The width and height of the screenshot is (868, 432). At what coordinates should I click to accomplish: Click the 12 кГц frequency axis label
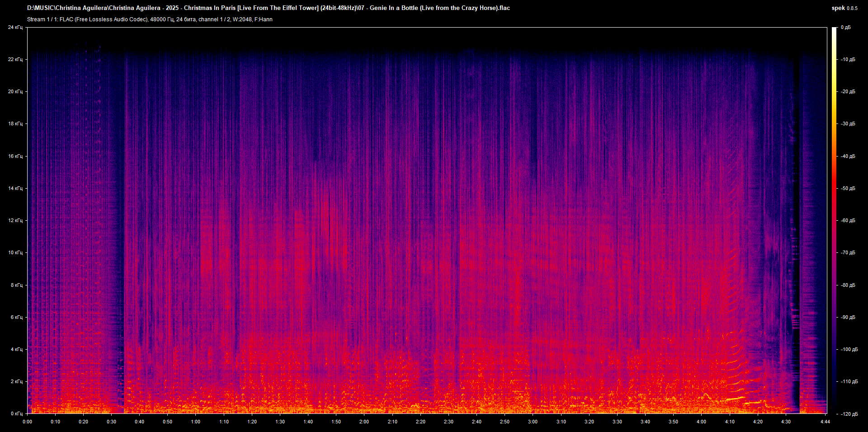[x=16, y=220]
